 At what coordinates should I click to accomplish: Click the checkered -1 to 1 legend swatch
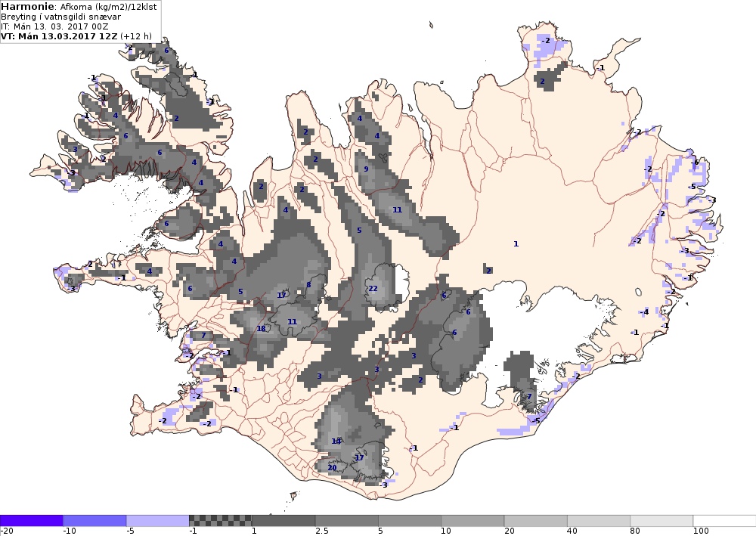220,521
